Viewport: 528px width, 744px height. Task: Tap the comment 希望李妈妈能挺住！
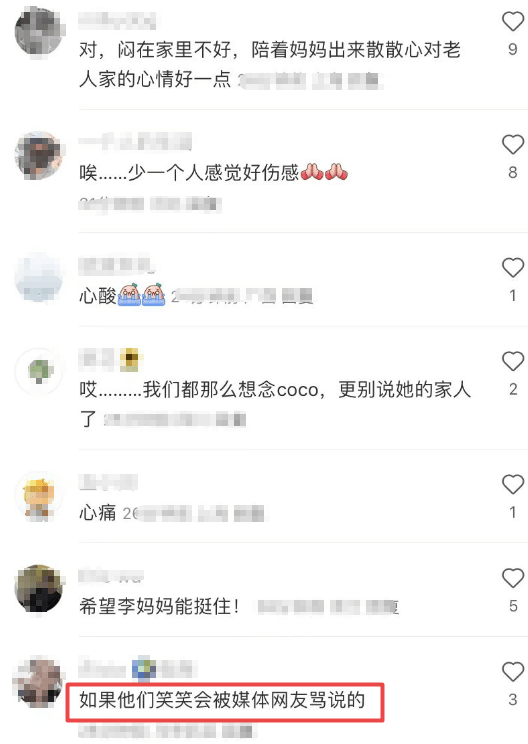click(x=159, y=606)
